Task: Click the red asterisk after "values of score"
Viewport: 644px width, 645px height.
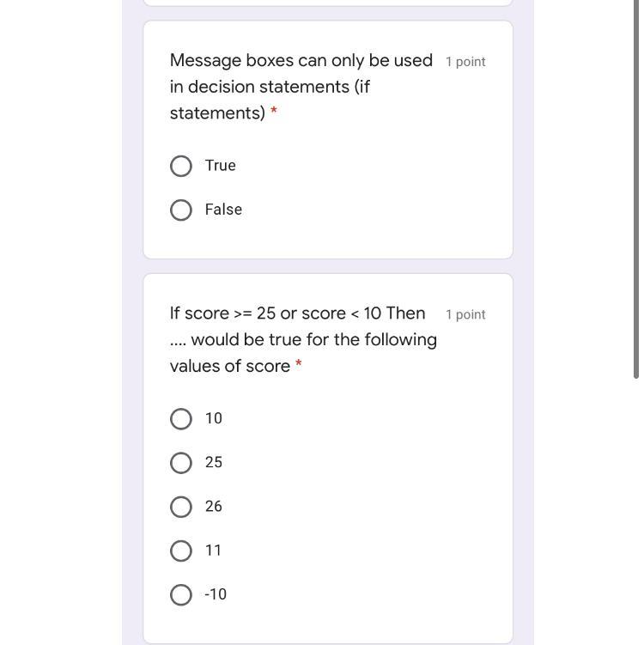Action: click(299, 365)
